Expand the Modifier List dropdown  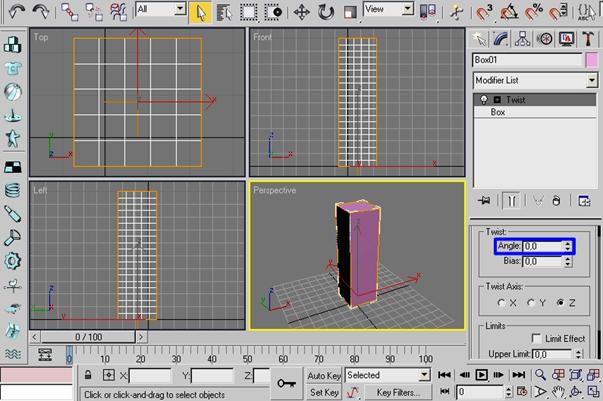click(x=592, y=80)
